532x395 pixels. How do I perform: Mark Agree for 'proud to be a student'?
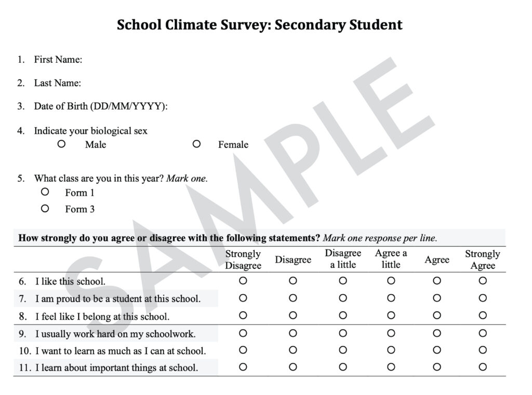pos(437,298)
